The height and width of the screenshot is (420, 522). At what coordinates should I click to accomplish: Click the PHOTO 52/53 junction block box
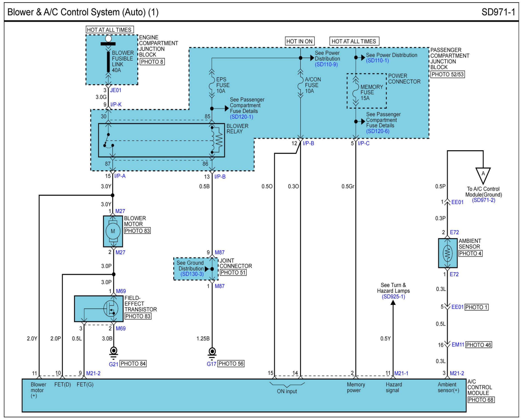(447, 74)
